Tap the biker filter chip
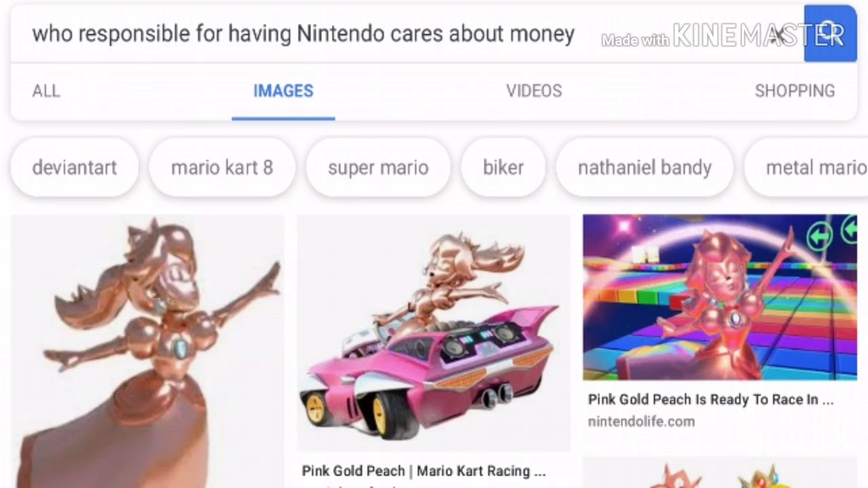The image size is (868, 488). coord(503,167)
